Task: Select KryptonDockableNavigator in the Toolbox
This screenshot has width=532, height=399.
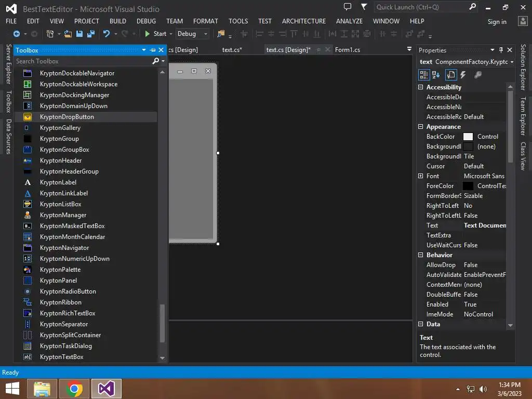Action: coord(86,73)
